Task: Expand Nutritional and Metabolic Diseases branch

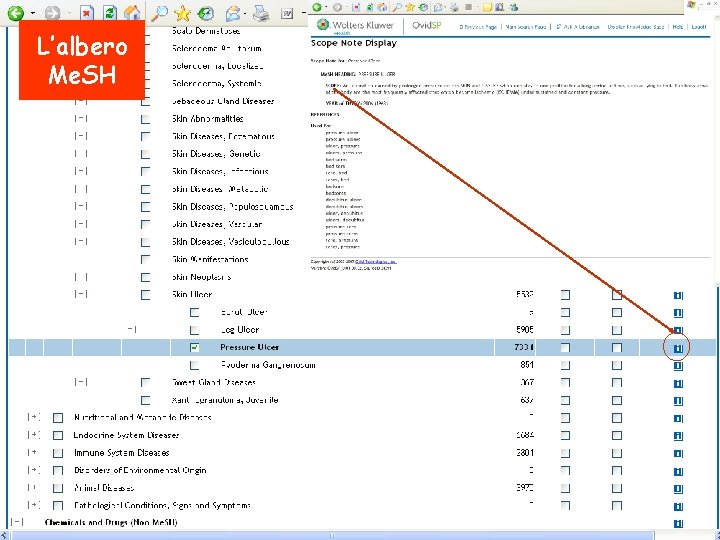Action: click(x=33, y=417)
